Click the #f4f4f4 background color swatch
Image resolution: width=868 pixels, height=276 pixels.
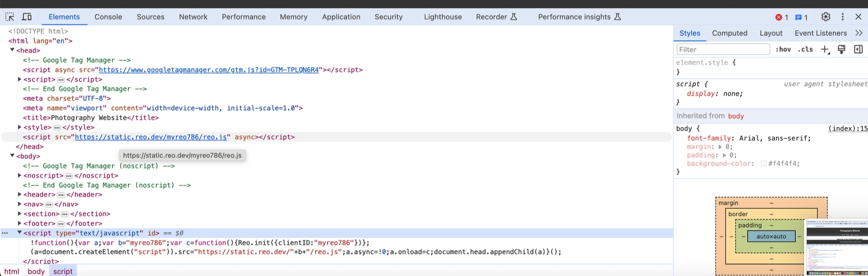763,164
